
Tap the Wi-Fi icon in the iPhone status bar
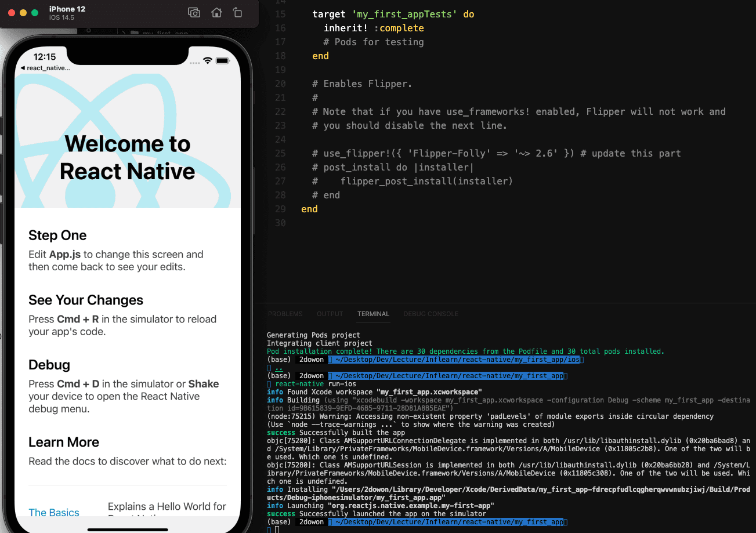click(x=207, y=61)
